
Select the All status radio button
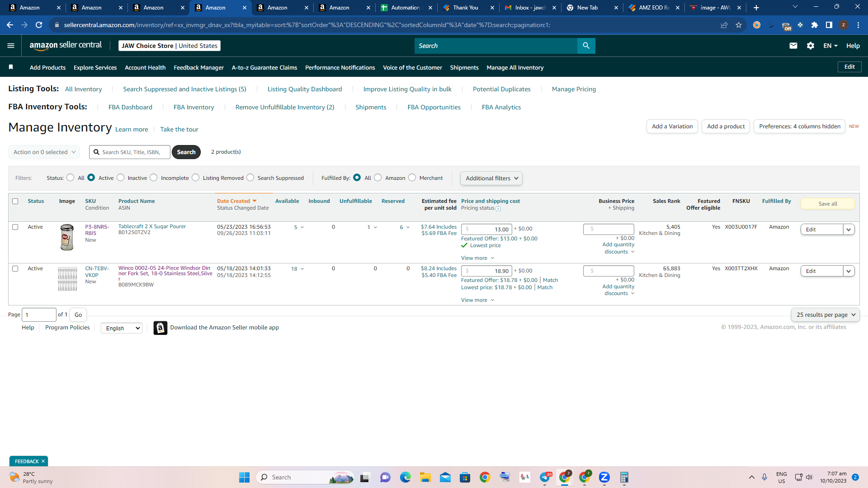(71, 178)
